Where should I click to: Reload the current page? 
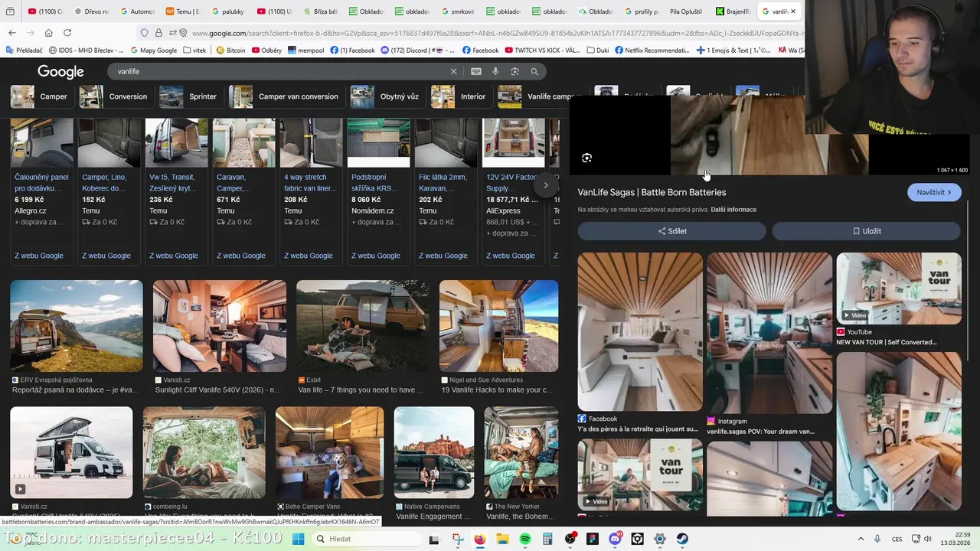tap(67, 33)
